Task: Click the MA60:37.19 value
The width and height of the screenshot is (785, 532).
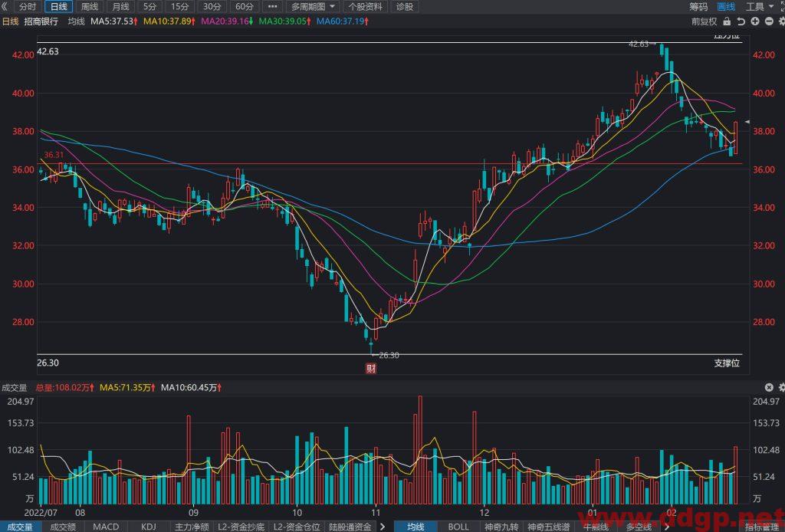Action: (343, 21)
